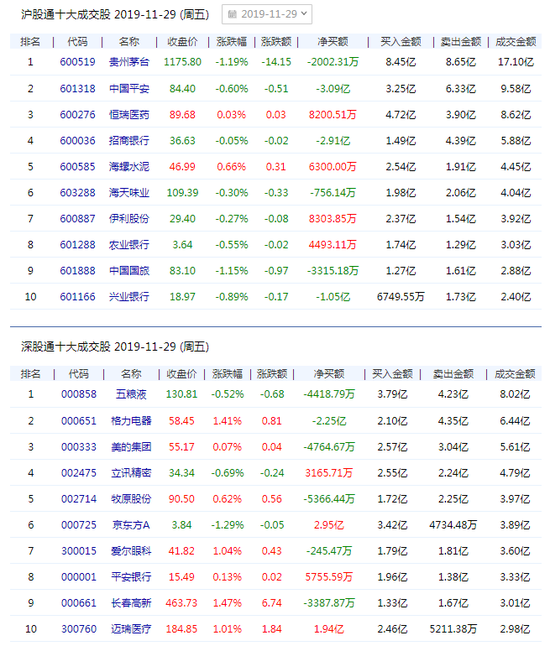Open 贵州茅台 stock name link
The width and height of the screenshot is (550, 646).
[129, 62]
